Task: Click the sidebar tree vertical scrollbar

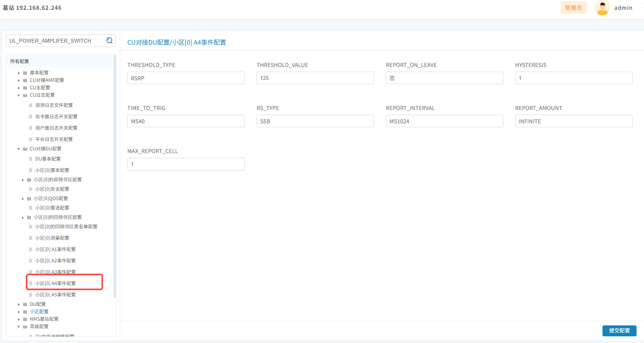Action: tap(115, 176)
